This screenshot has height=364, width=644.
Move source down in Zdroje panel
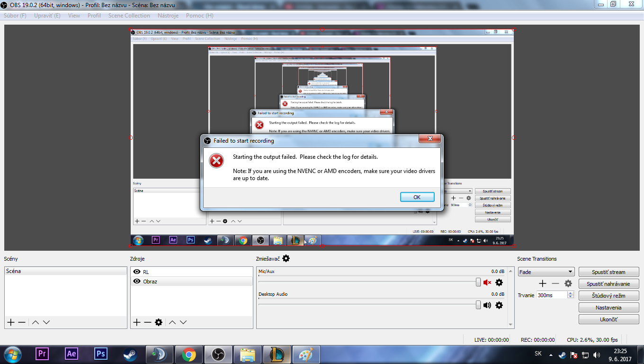tap(183, 322)
